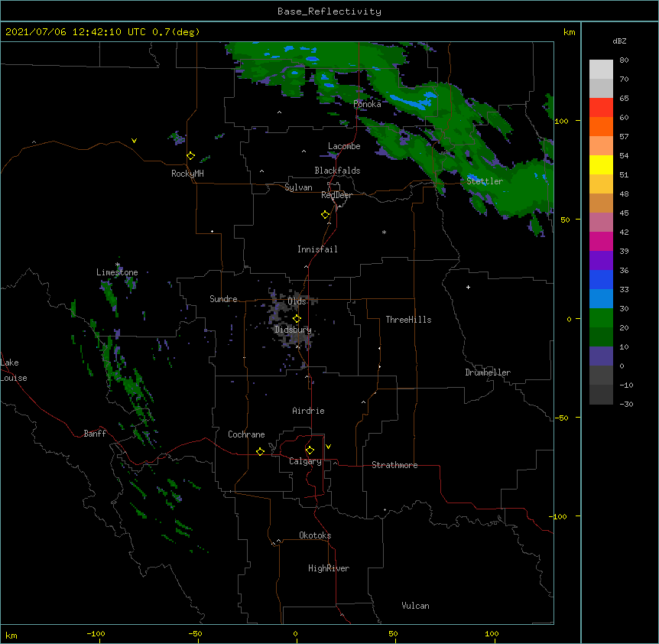Select the magenta swatch in the dBZ legend

[x=601, y=241]
